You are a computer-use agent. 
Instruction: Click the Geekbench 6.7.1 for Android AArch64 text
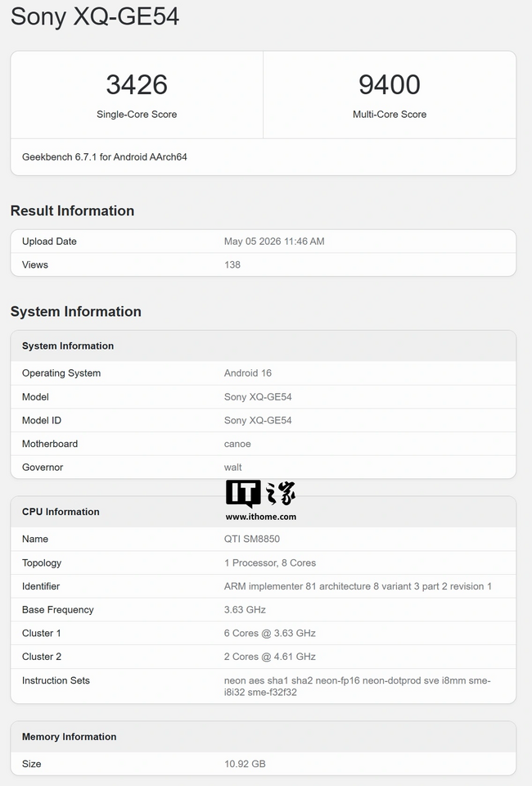click(x=104, y=157)
